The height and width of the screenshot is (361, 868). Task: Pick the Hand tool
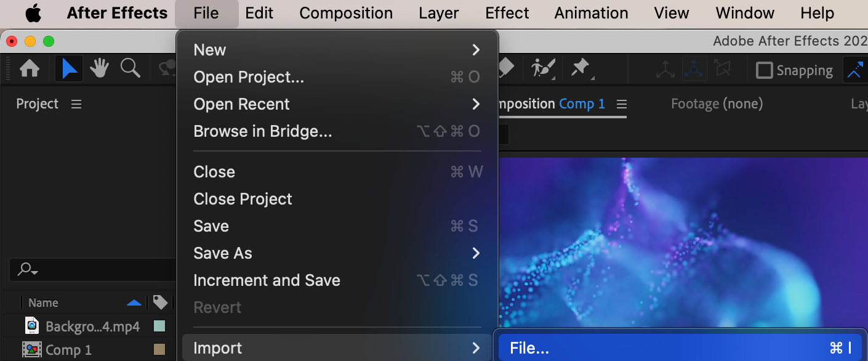tap(99, 69)
